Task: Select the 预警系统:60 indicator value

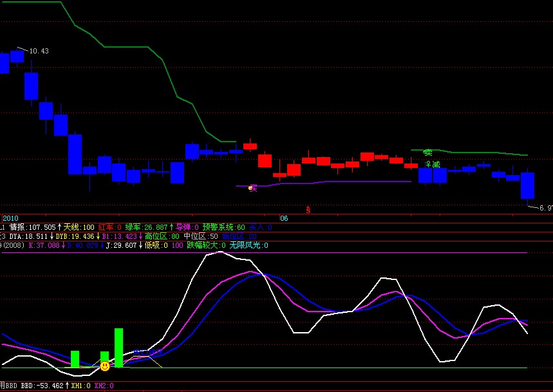Action: click(x=223, y=227)
